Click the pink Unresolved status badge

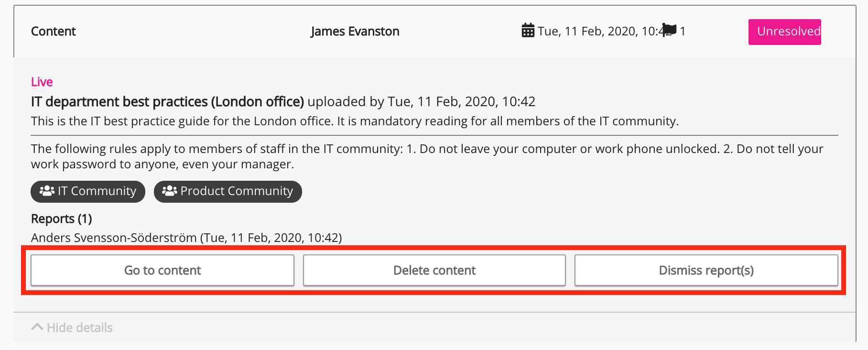tap(784, 32)
